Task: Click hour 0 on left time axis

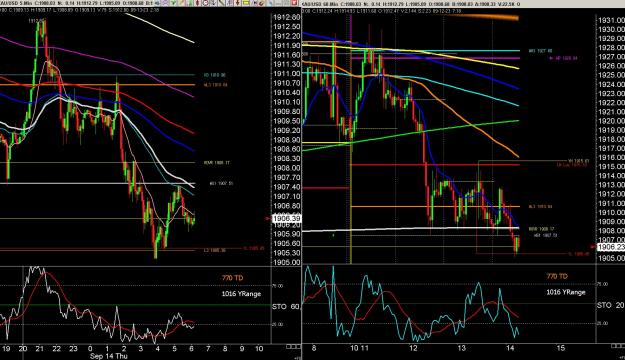Action: (90, 349)
